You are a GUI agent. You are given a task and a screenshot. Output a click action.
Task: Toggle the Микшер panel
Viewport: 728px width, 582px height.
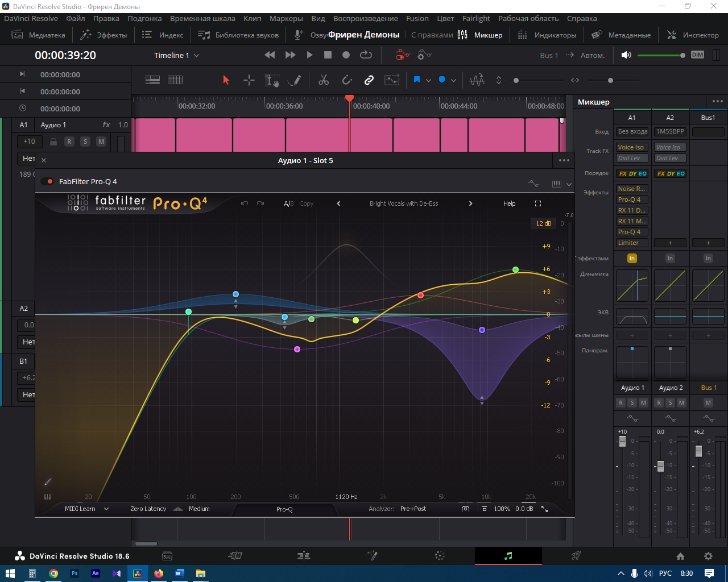click(x=481, y=35)
